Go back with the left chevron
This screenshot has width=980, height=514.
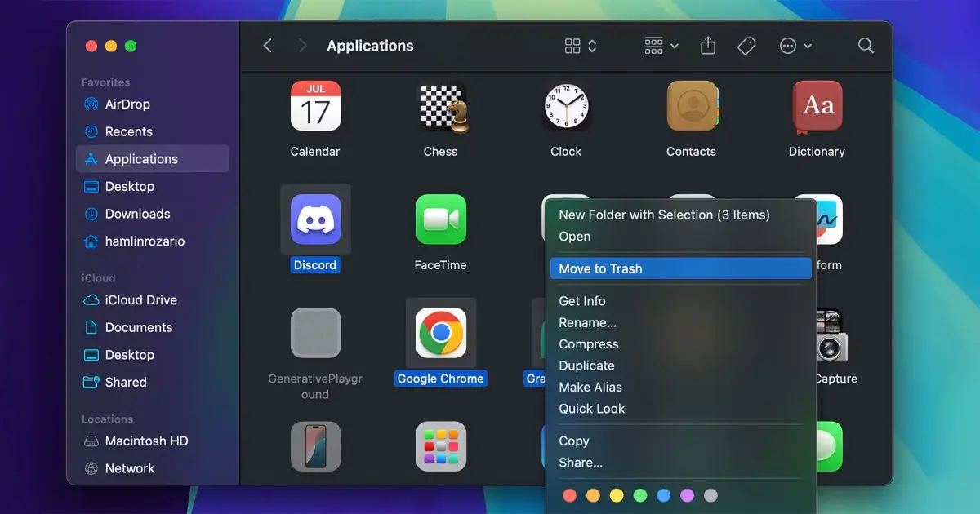click(267, 46)
